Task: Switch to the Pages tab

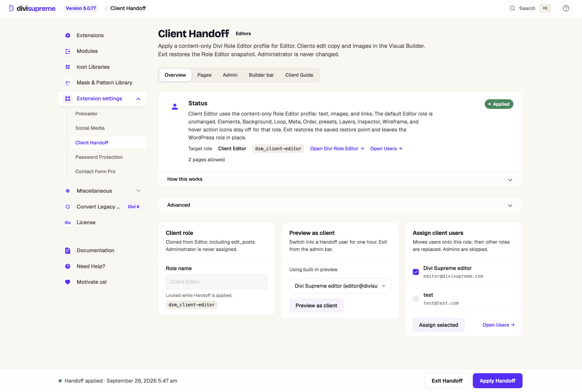Action: 204,75
